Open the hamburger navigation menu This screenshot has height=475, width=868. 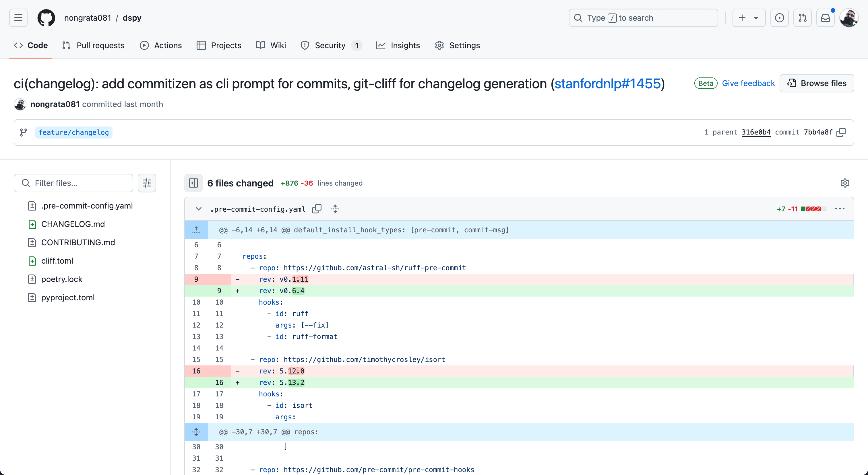click(x=18, y=18)
